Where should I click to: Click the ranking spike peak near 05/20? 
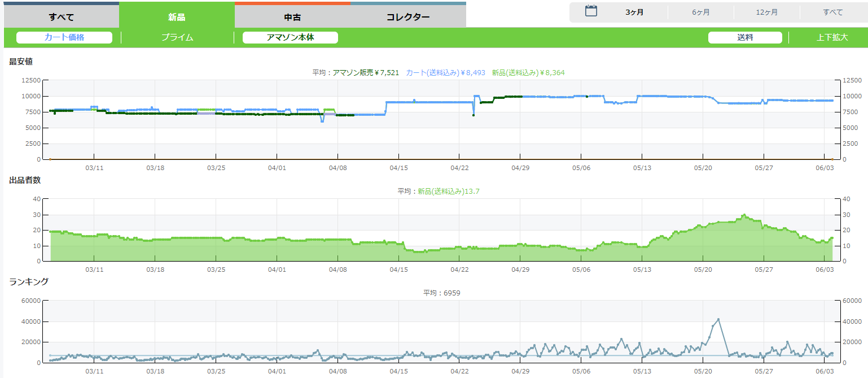tap(718, 319)
